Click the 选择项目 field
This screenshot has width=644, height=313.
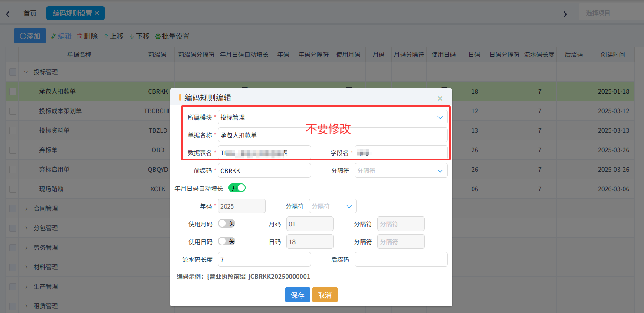pyautogui.click(x=611, y=13)
